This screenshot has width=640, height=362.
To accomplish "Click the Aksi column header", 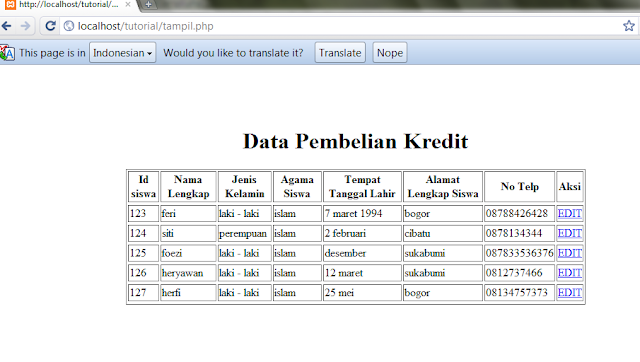I will (x=570, y=187).
